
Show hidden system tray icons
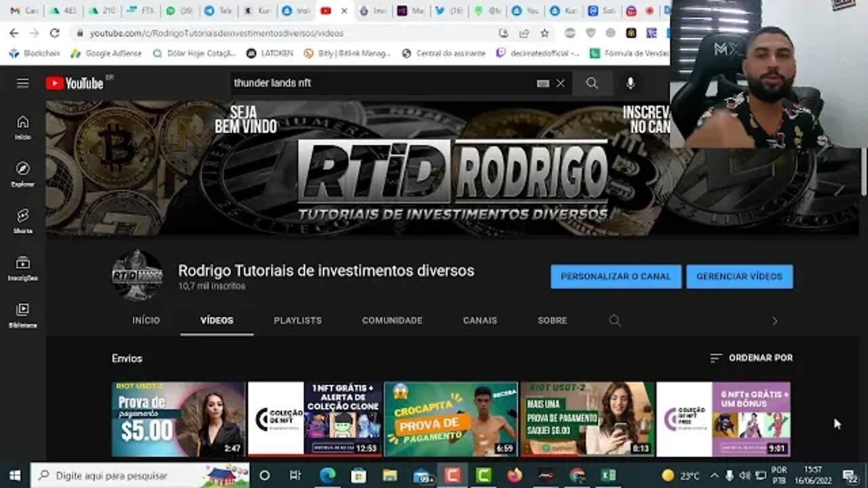click(714, 475)
